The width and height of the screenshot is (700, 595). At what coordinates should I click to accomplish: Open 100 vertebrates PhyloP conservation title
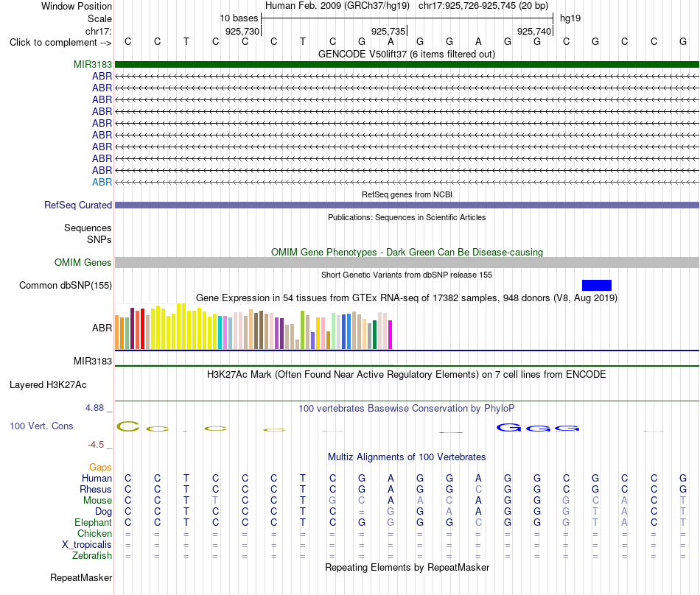(x=407, y=409)
